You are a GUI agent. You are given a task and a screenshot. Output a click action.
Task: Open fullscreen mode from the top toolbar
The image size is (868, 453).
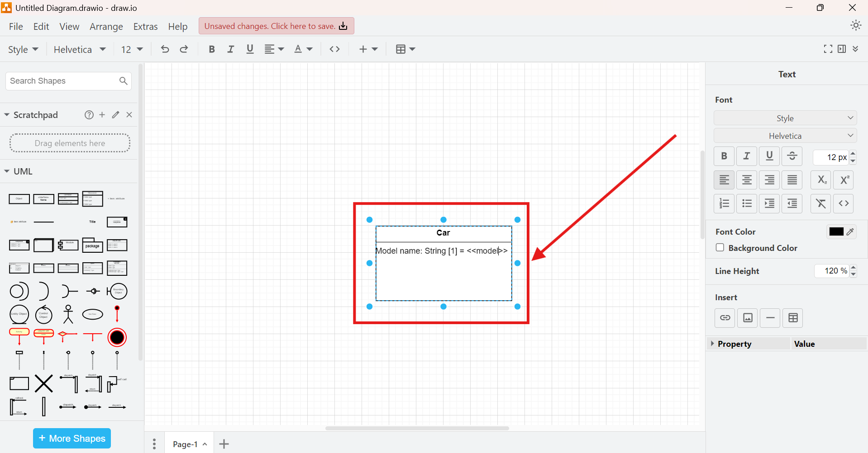click(828, 49)
